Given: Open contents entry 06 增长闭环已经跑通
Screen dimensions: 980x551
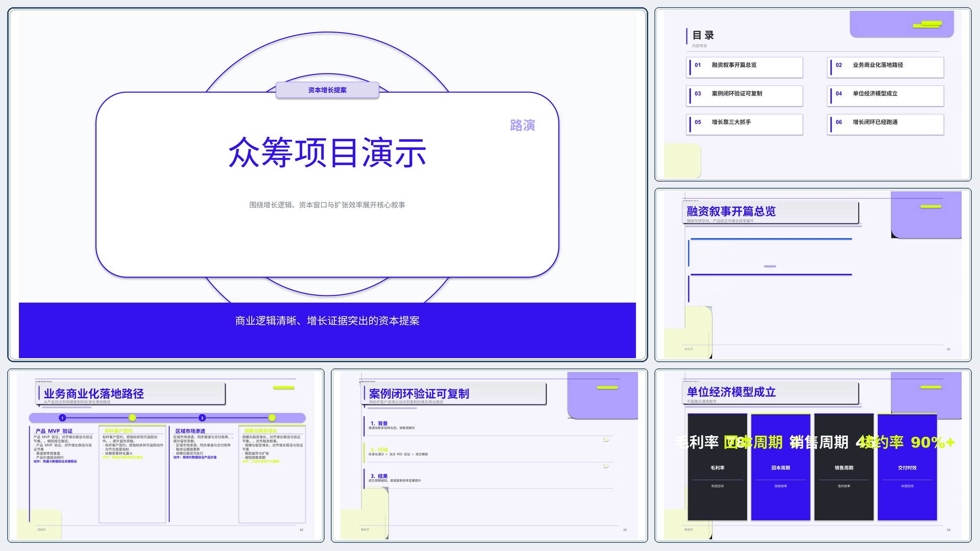Looking at the screenshot, I should click(x=886, y=124).
